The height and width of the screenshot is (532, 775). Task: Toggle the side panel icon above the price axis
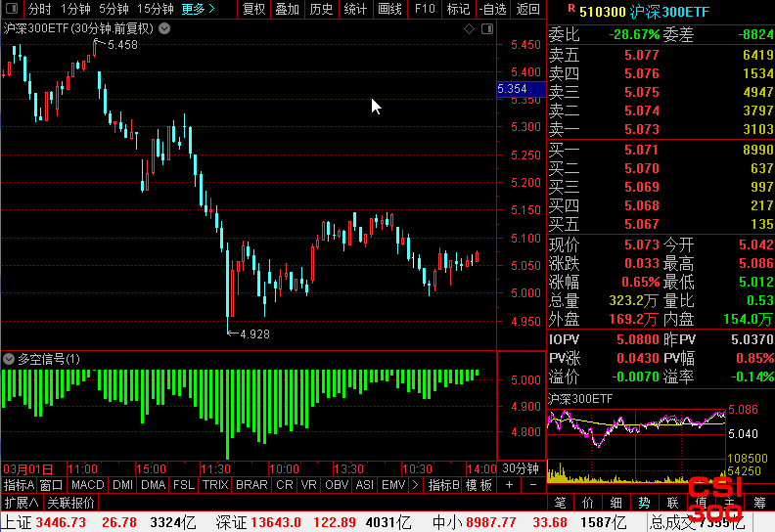[487, 28]
